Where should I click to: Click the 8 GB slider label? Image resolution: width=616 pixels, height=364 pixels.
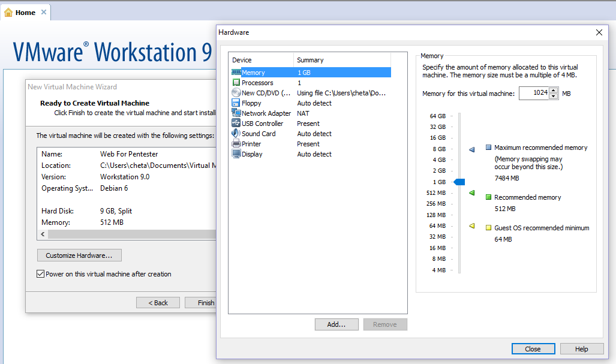point(439,149)
